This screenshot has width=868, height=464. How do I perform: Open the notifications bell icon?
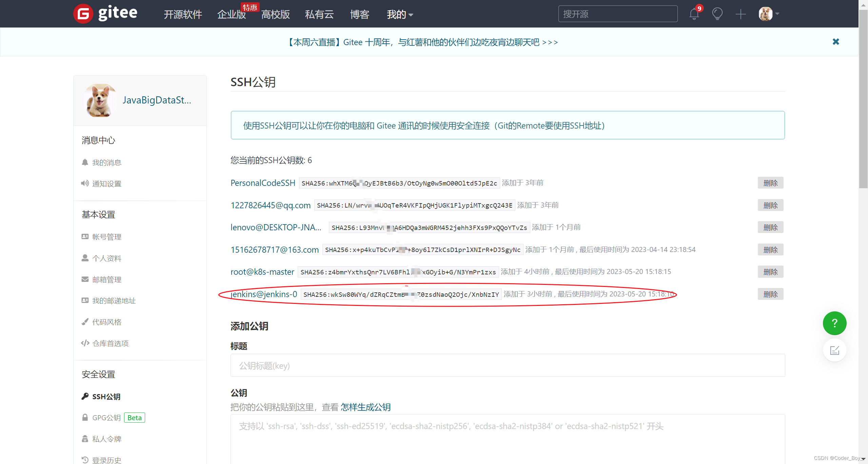694,14
